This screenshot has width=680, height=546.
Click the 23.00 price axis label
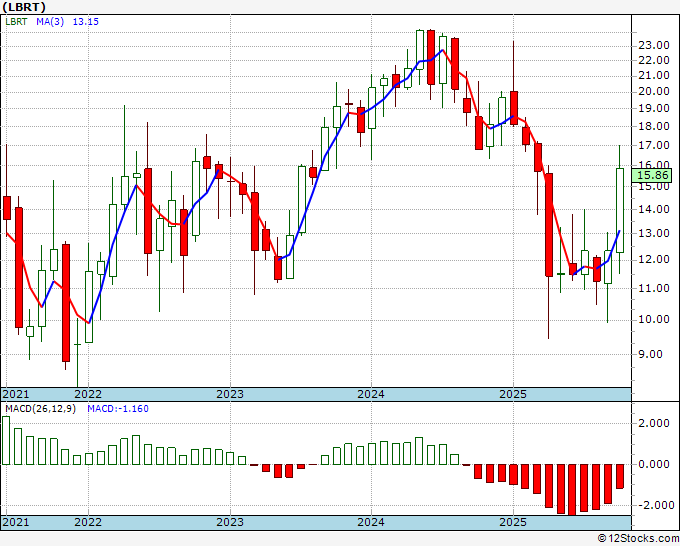[x=654, y=46]
